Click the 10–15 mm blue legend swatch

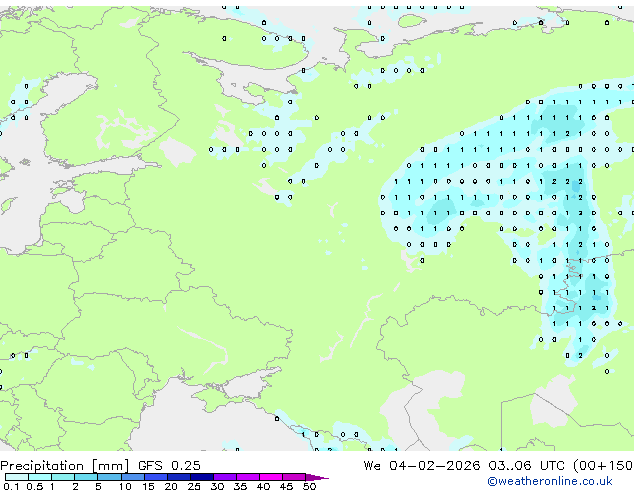coord(132,477)
